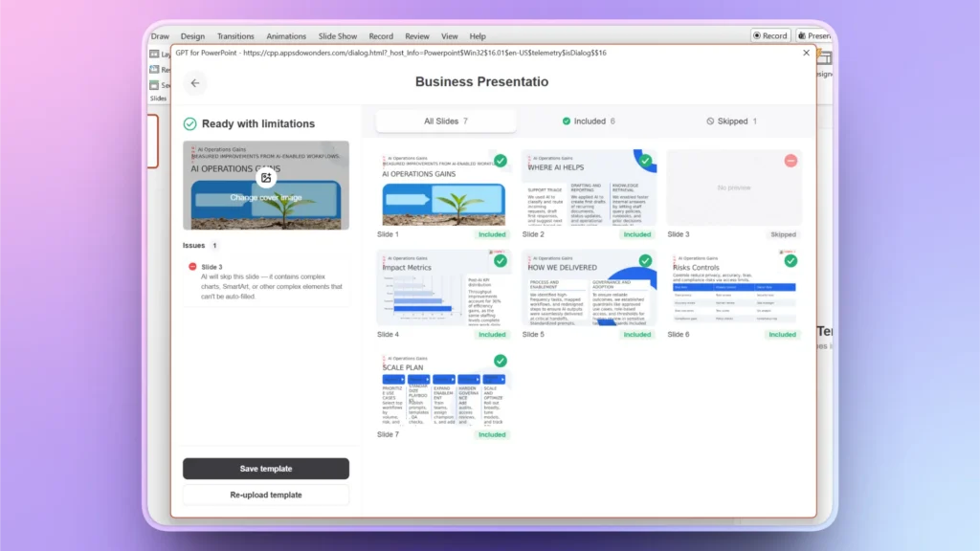Click the green check icon next to Ready with limitations
The height and width of the screenshot is (551, 980).
coord(190,123)
